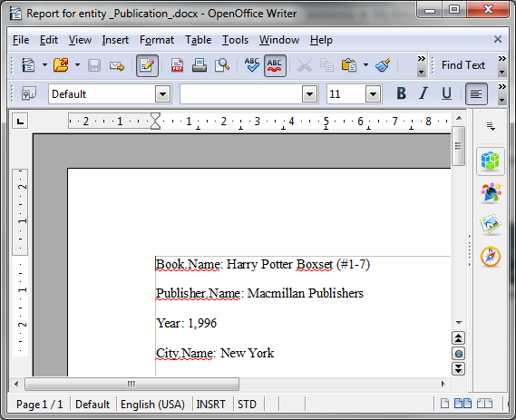Switch to side-by-side pages view icon
Screen dimensions: 516x420
click(x=463, y=403)
